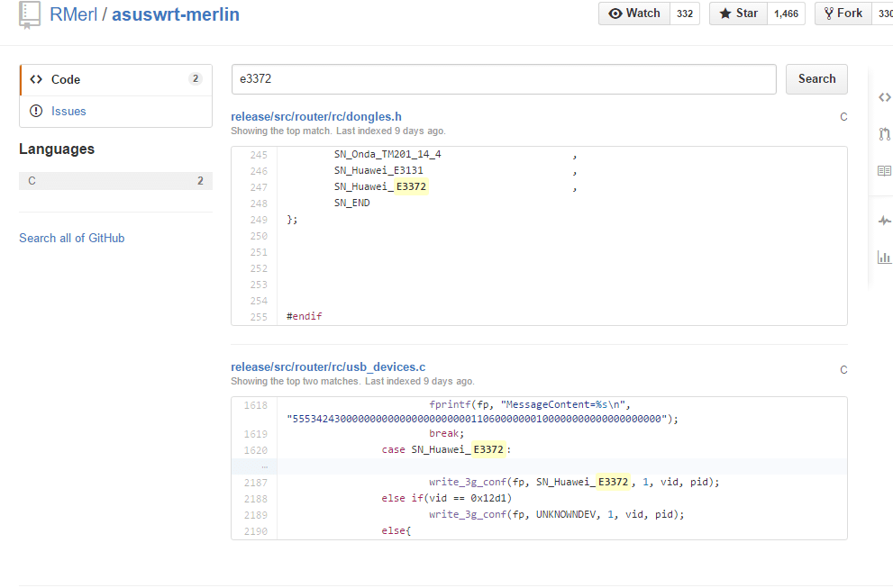Open the Pull requests icon in right sidebar
The height and width of the screenshot is (588, 893).
884,134
